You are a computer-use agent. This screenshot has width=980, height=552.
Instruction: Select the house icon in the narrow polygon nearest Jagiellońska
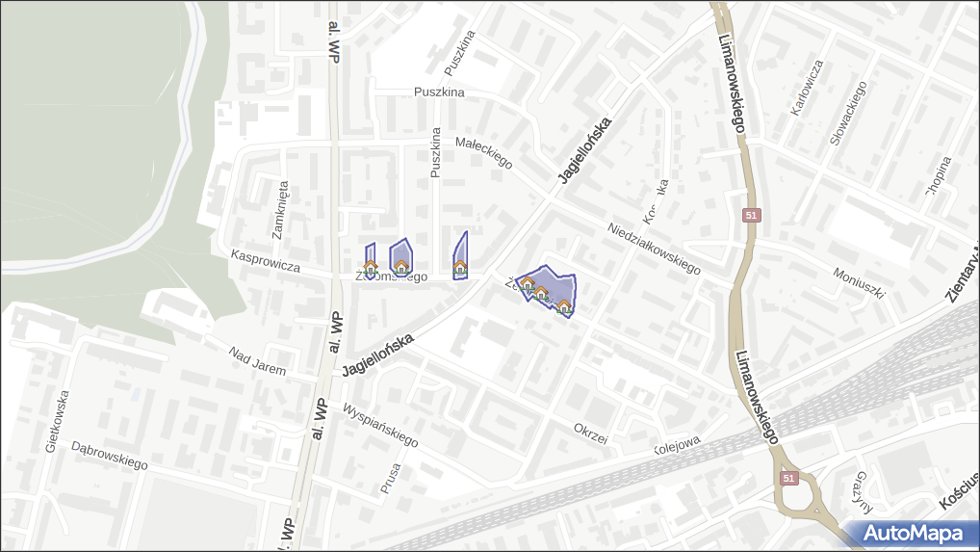(460, 267)
